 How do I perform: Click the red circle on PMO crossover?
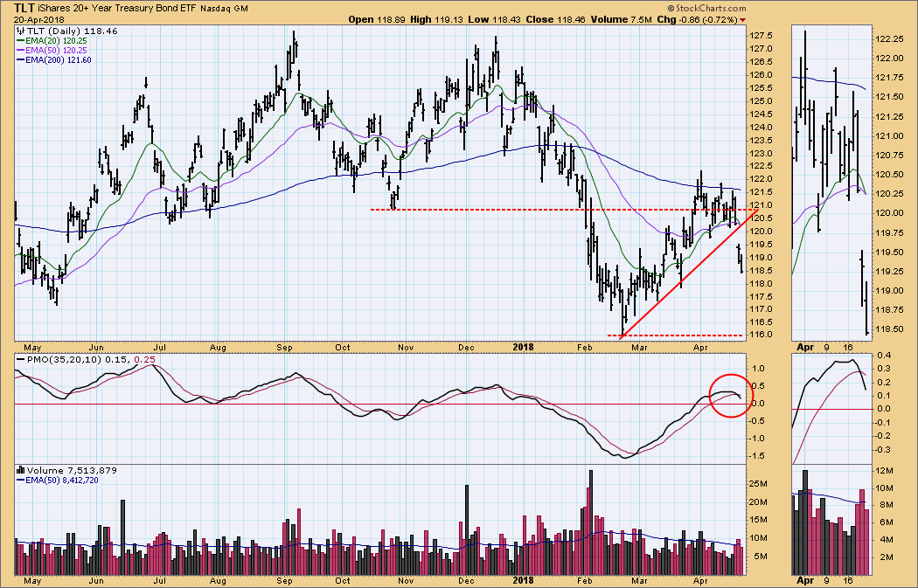731,396
